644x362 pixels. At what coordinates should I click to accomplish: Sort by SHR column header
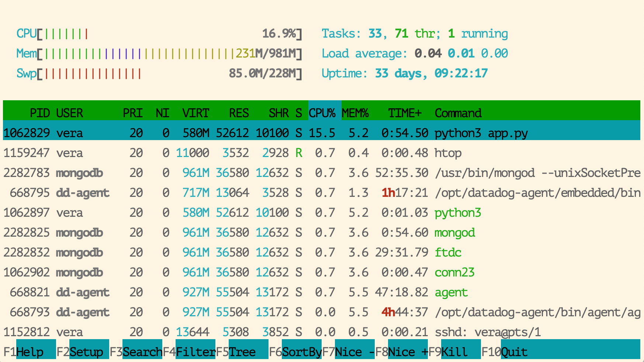click(279, 113)
